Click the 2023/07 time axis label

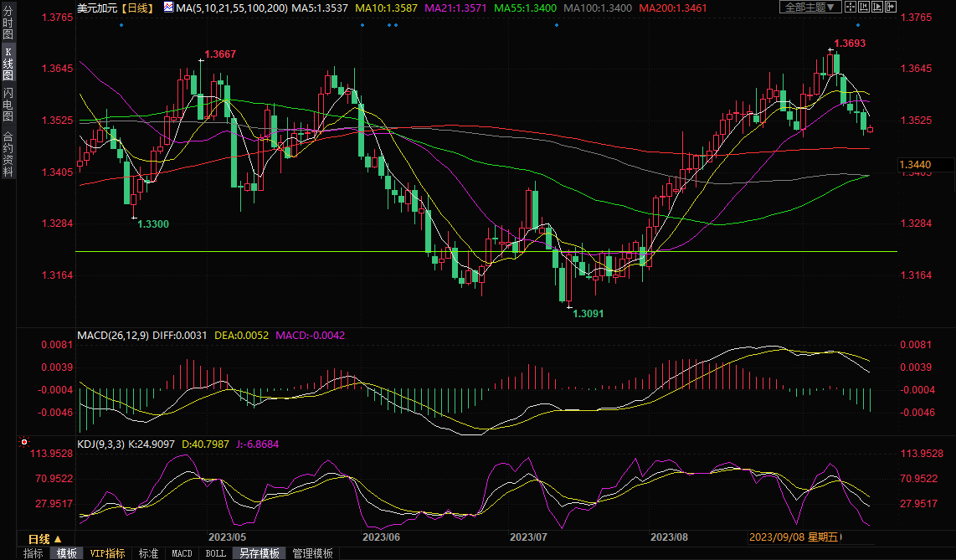[528, 537]
